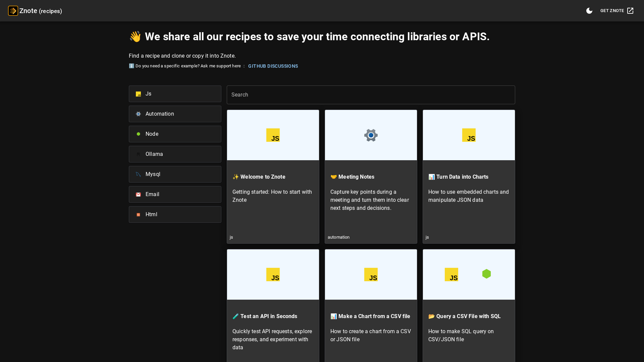Filter recipes by Node
This screenshot has width=644, height=362.
click(175, 134)
